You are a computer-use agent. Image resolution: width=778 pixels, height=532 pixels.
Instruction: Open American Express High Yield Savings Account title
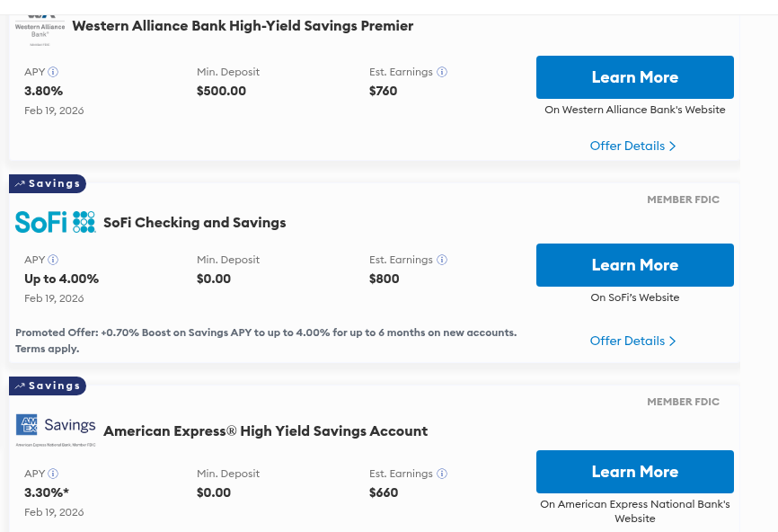[265, 431]
